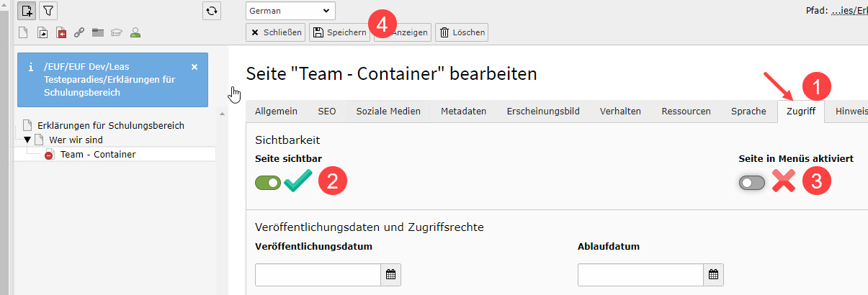Screen dimensions: 868x295
Task: Select the chain-link page type icon
Action: [79, 32]
